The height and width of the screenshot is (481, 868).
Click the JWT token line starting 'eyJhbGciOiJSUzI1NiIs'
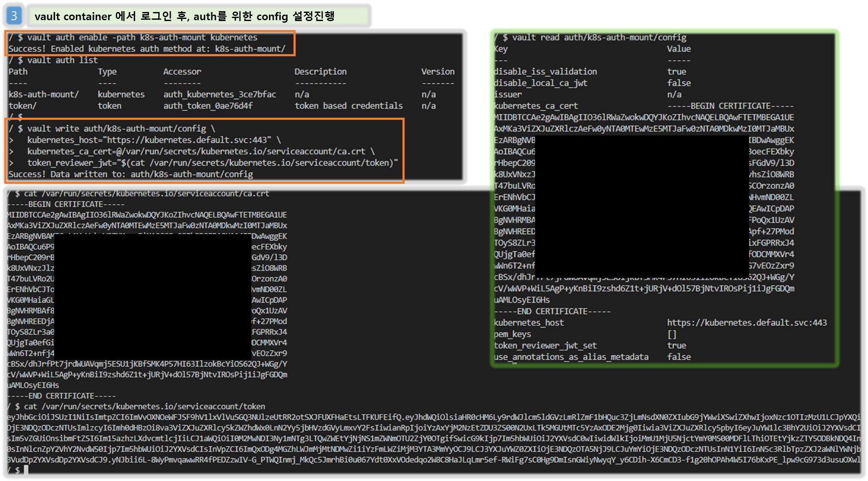click(433, 417)
